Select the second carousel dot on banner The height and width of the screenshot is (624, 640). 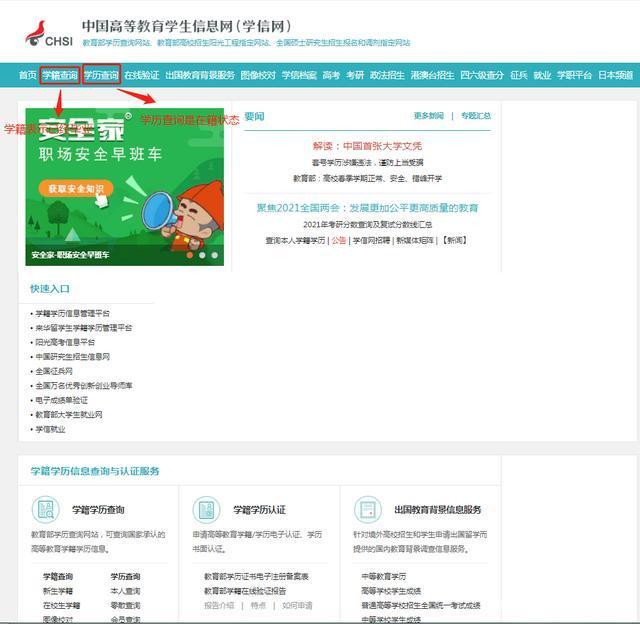click(202, 255)
